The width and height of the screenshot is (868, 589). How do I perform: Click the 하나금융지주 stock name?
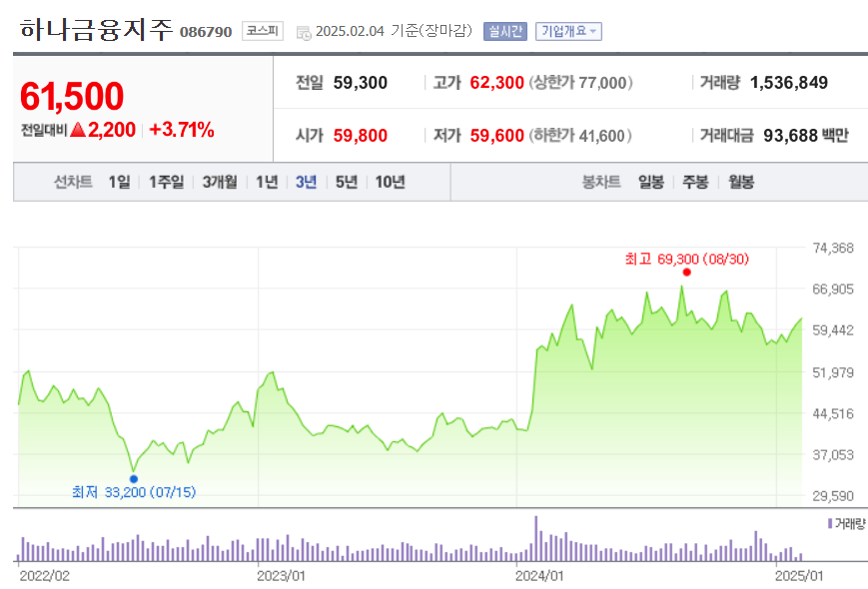tap(96, 30)
